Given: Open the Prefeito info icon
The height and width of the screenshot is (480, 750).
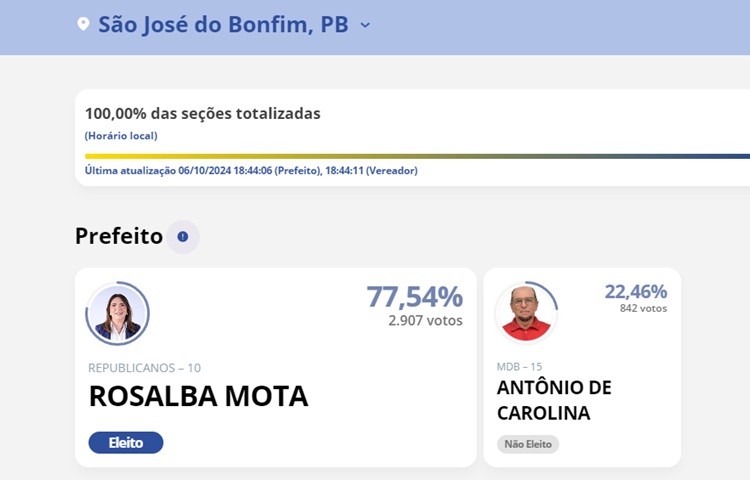Looking at the screenshot, I should click(x=183, y=237).
